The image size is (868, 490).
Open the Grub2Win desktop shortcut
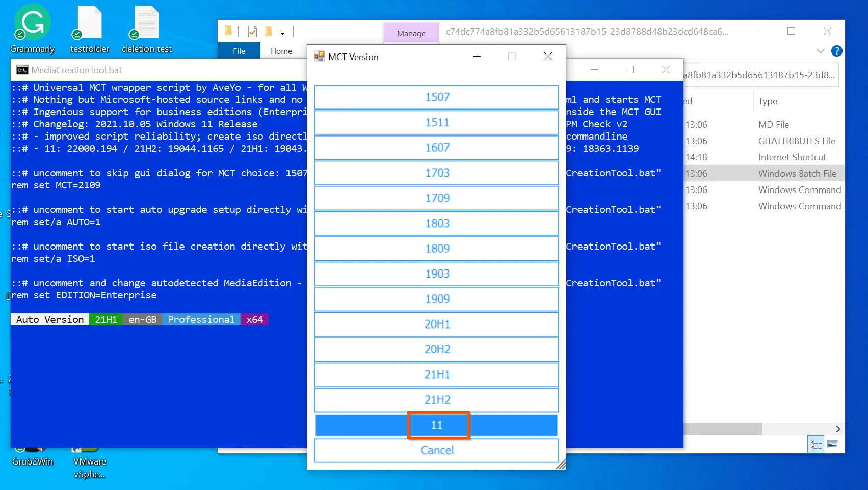click(x=33, y=457)
